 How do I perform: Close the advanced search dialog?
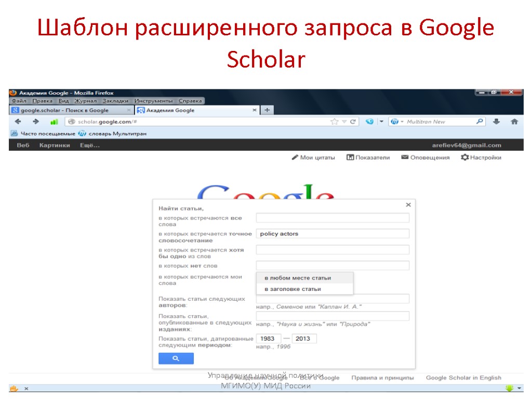pos(408,205)
